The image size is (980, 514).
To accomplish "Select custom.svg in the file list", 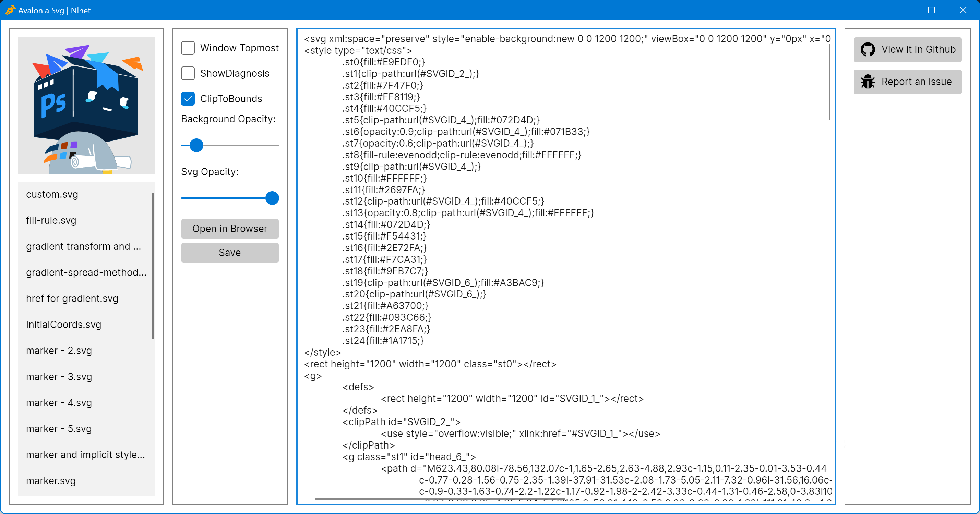I will click(52, 195).
